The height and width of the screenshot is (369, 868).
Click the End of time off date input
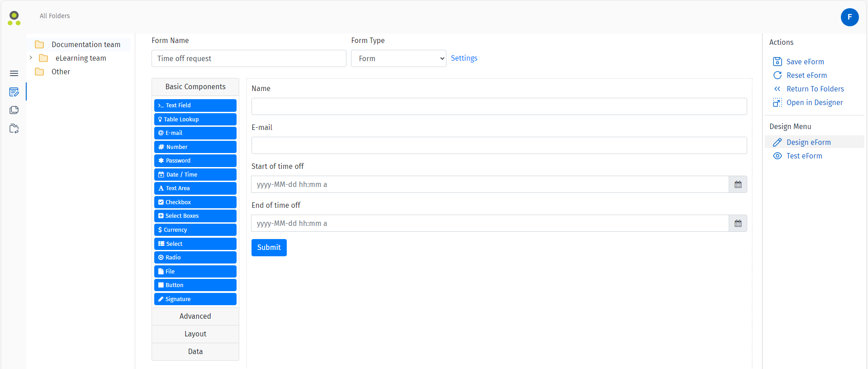(490, 223)
